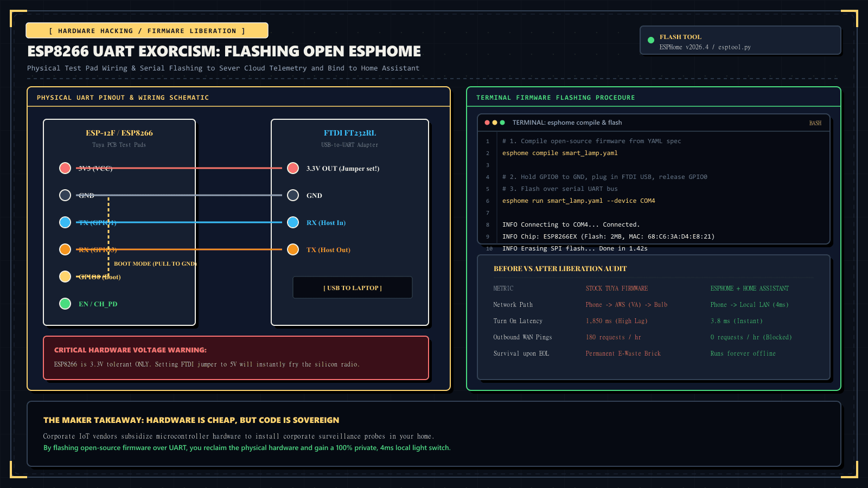Click the red 3V3 (VCC) pin on ESP-12F

click(x=65, y=168)
